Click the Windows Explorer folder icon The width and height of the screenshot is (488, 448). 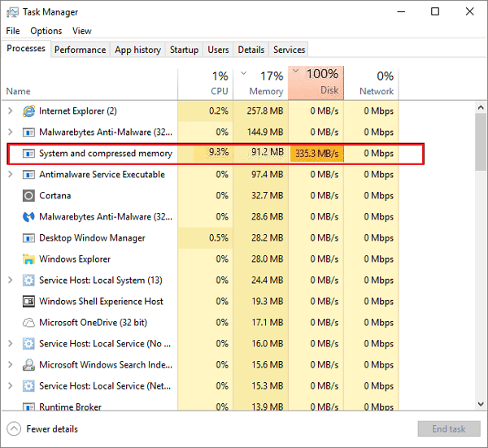point(28,259)
